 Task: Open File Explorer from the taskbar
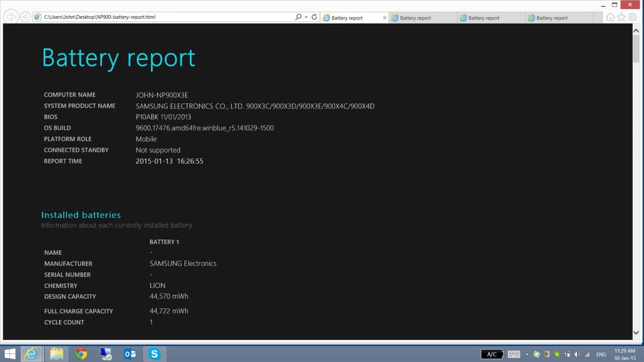click(57, 354)
